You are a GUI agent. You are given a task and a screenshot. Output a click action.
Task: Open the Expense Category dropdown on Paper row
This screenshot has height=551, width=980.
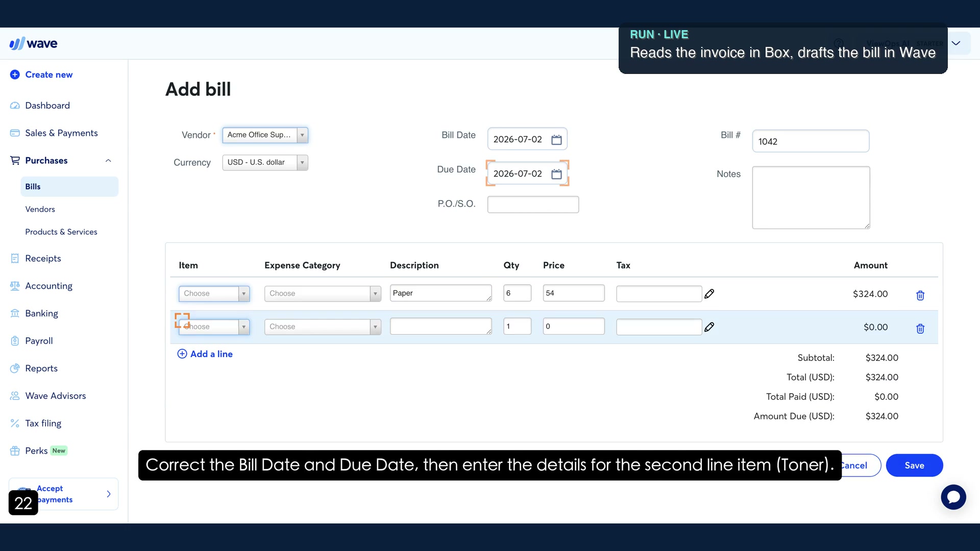[x=323, y=294]
